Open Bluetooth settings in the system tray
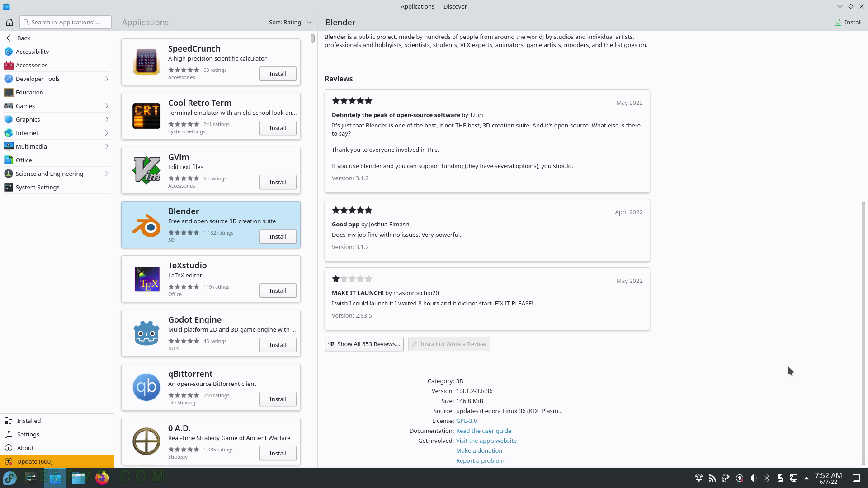This screenshot has width=868, height=488. pos(767,478)
